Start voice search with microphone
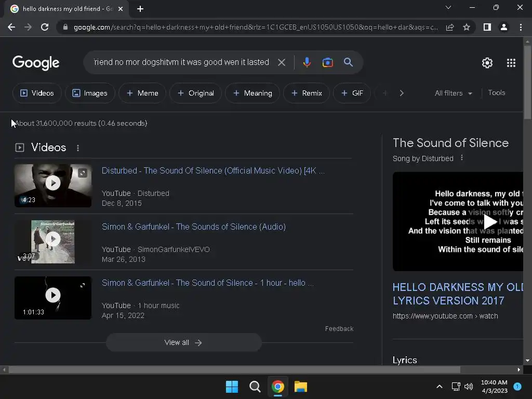Image resolution: width=532 pixels, height=399 pixels. click(x=307, y=62)
